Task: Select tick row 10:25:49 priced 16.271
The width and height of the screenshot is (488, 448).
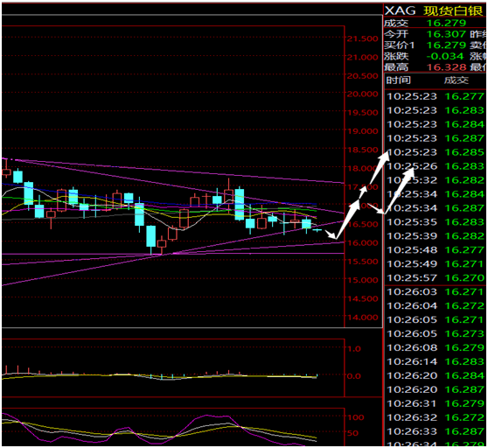Action: click(436, 264)
